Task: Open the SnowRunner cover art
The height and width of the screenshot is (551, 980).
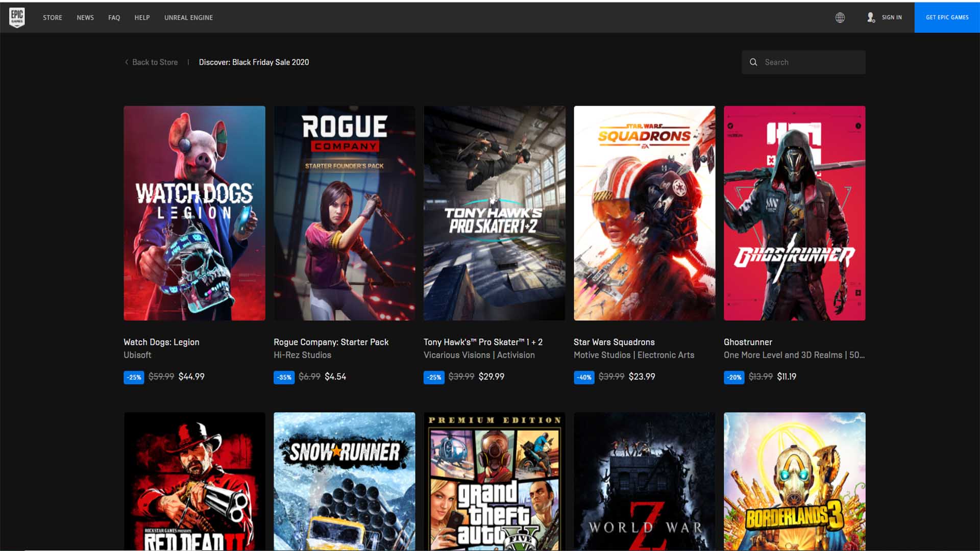Action: (345, 481)
